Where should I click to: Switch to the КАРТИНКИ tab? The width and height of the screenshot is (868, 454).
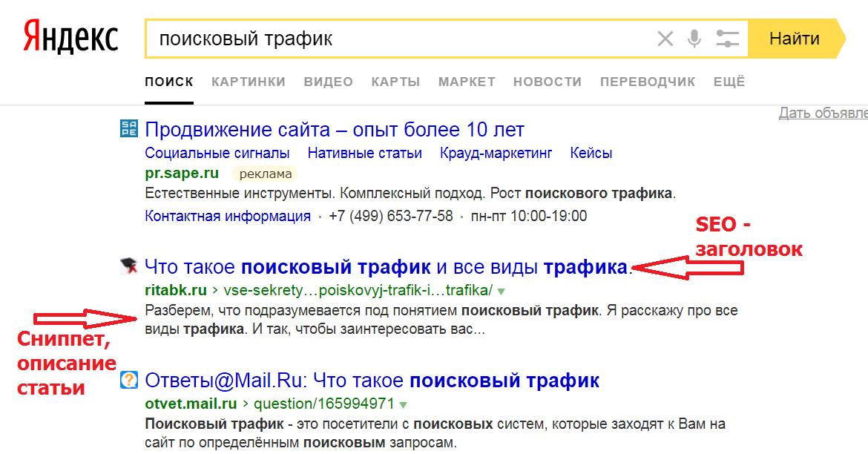[248, 82]
